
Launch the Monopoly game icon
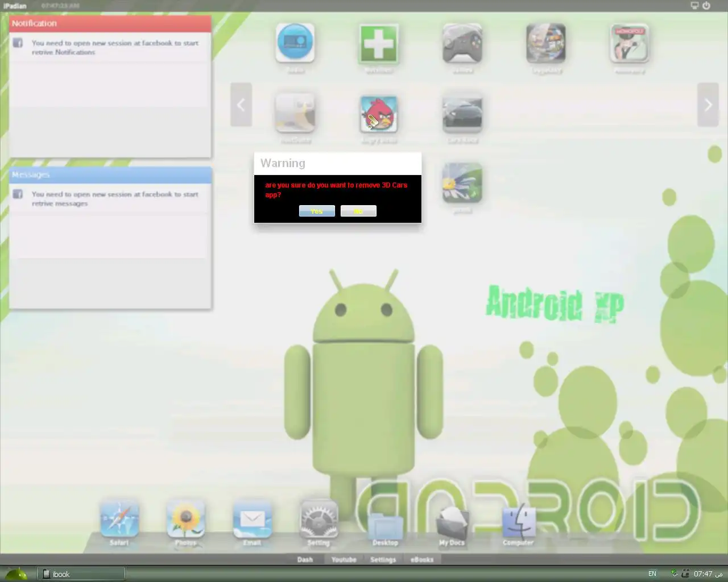630,43
